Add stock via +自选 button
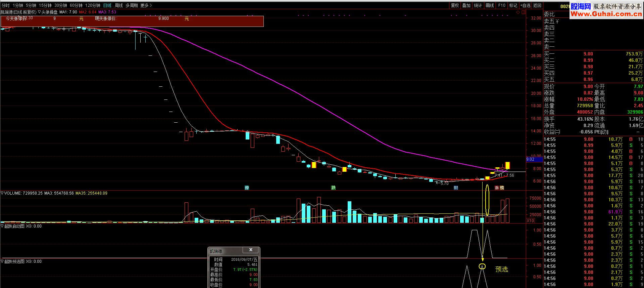Image resolution: width=644 pixels, height=288 pixels. 526,5
